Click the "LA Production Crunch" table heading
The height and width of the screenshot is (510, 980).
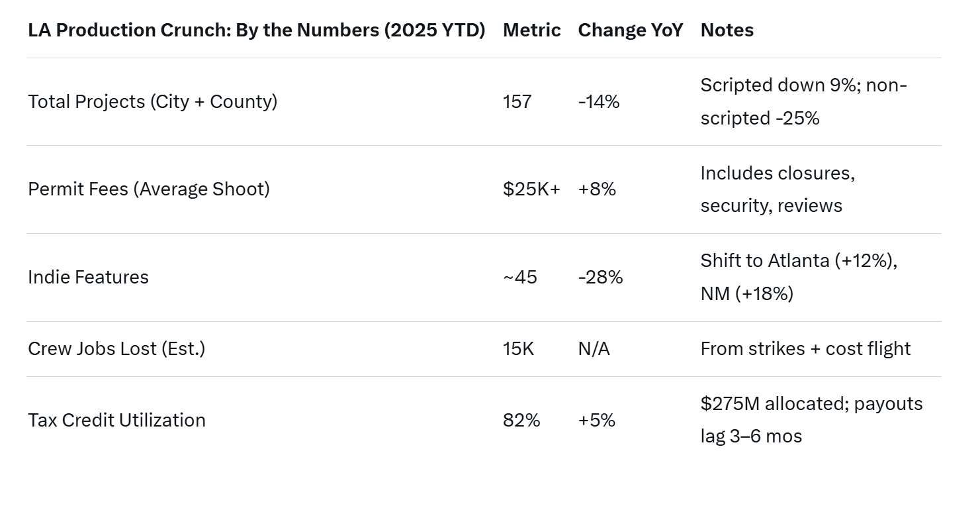tap(256, 30)
